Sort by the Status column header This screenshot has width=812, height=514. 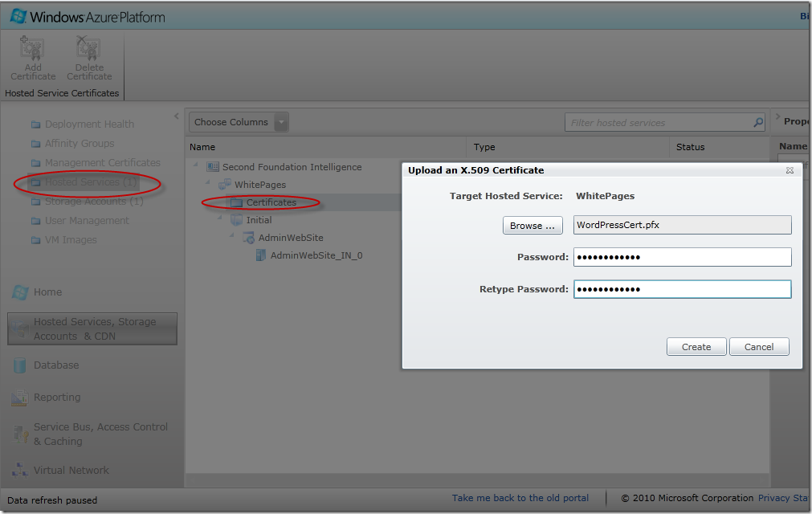coord(690,147)
